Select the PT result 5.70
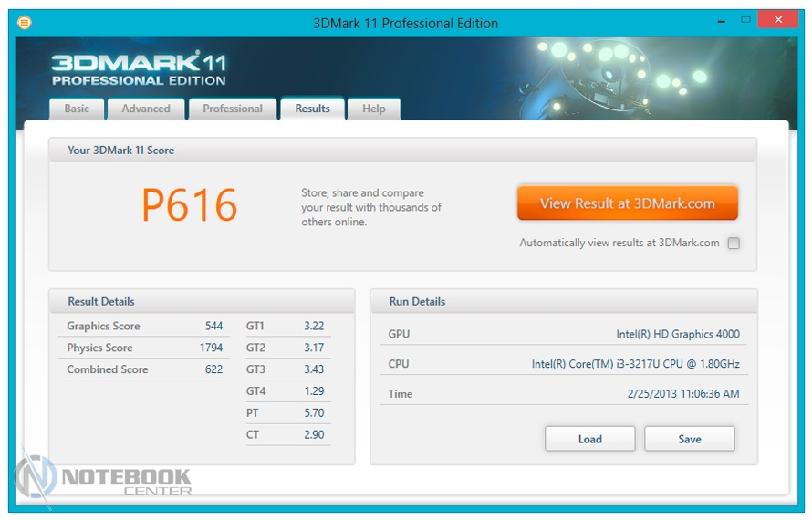 pos(314,412)
